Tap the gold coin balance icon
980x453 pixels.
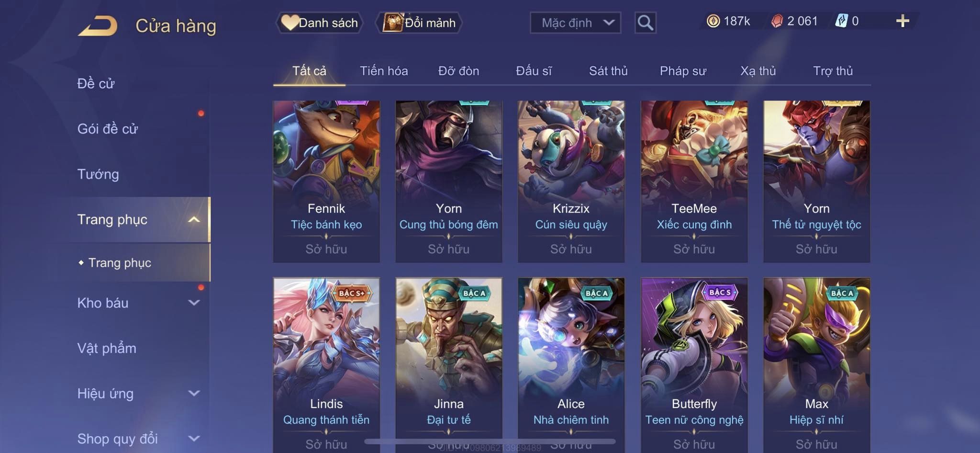tap(713, 21)
